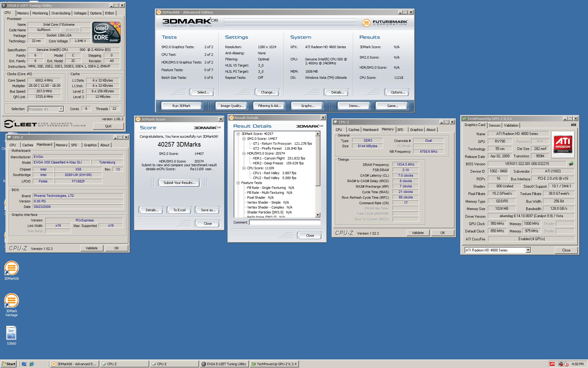The height and width of the screenshot is (368, 588).
Task: Switch to EVGA E-LEET taskbar button
Action: tap(224, 364)
